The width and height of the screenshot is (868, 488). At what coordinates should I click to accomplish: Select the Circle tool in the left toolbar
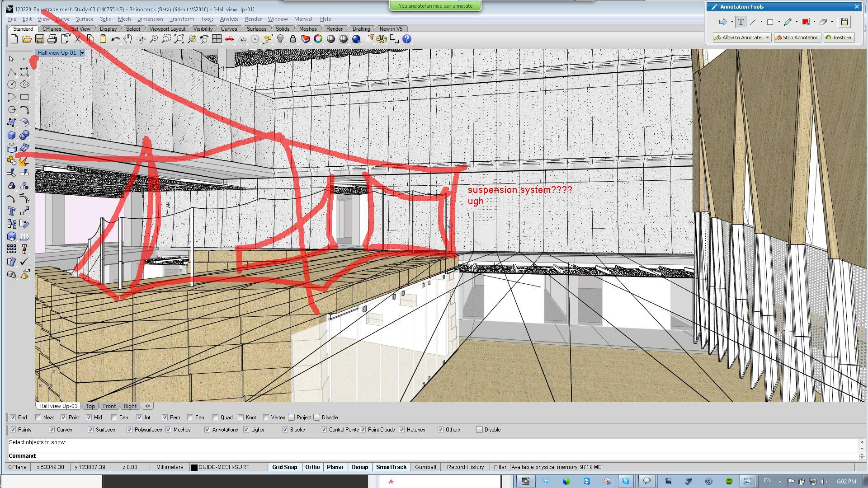pyautogui.click(x=12, y=84)
